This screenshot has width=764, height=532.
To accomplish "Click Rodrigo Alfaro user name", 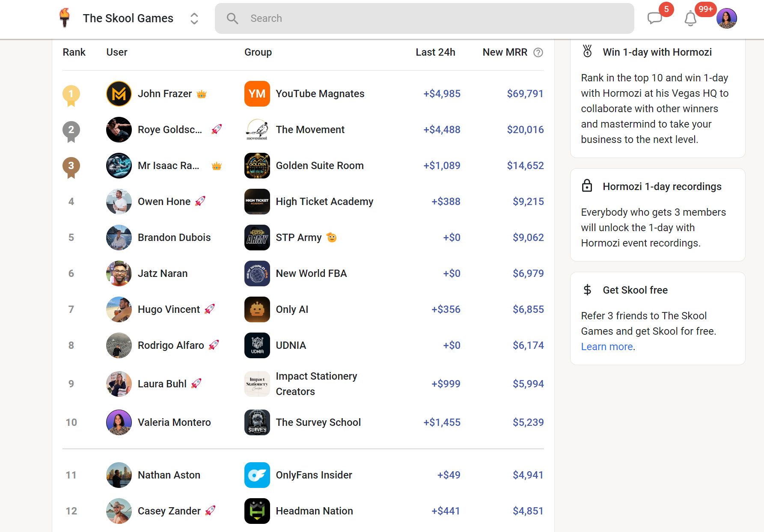I will pyautogui.click(x=171, y=345).
